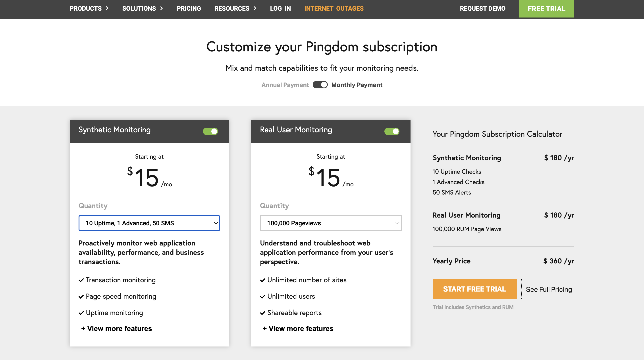
Task: Click 'Mix and match capabilities' subtitle text
Action: [322, 68]
